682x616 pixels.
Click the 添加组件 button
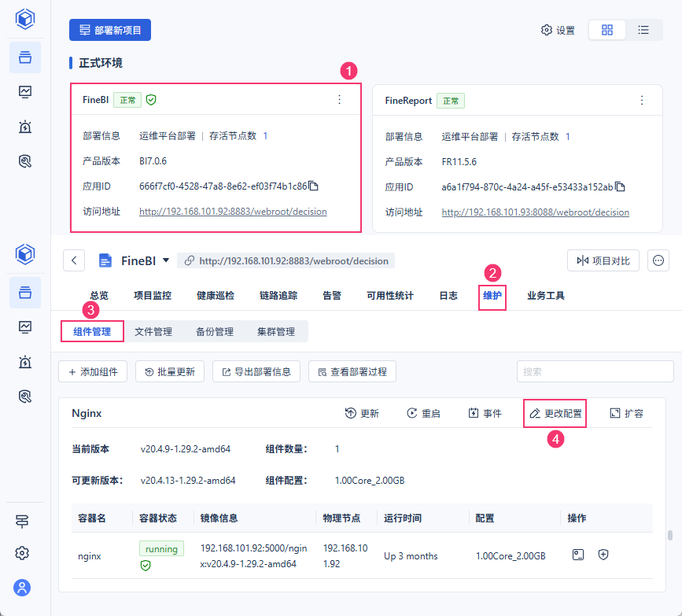[93, 371]
